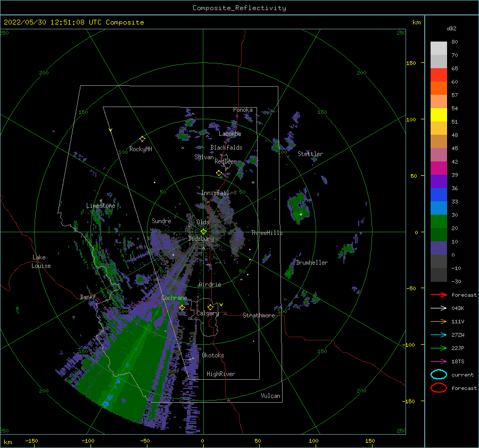Click the magenta 18TS arrow icon
The height and width of the screenshot is (448, 479).
pos(439,362)
